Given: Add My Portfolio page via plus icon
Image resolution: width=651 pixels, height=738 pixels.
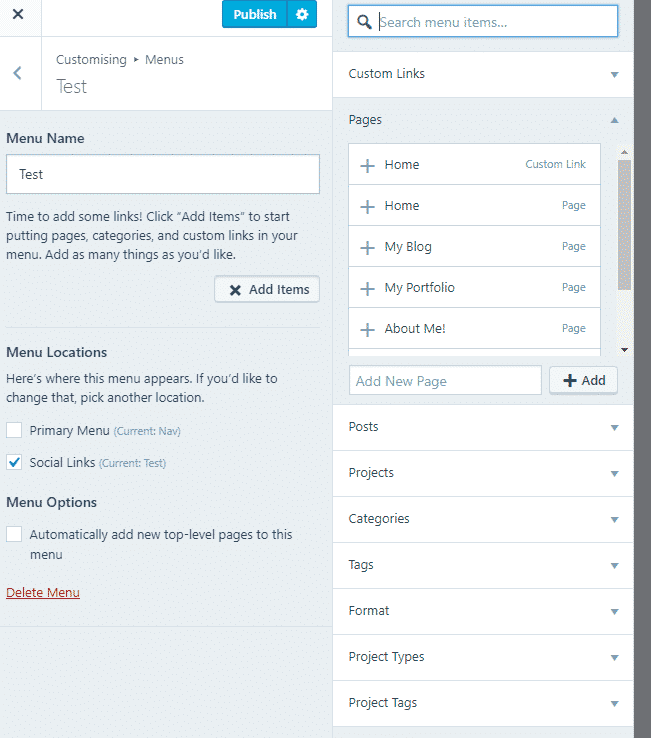Looking at the screenshot, I should point(367,289).
